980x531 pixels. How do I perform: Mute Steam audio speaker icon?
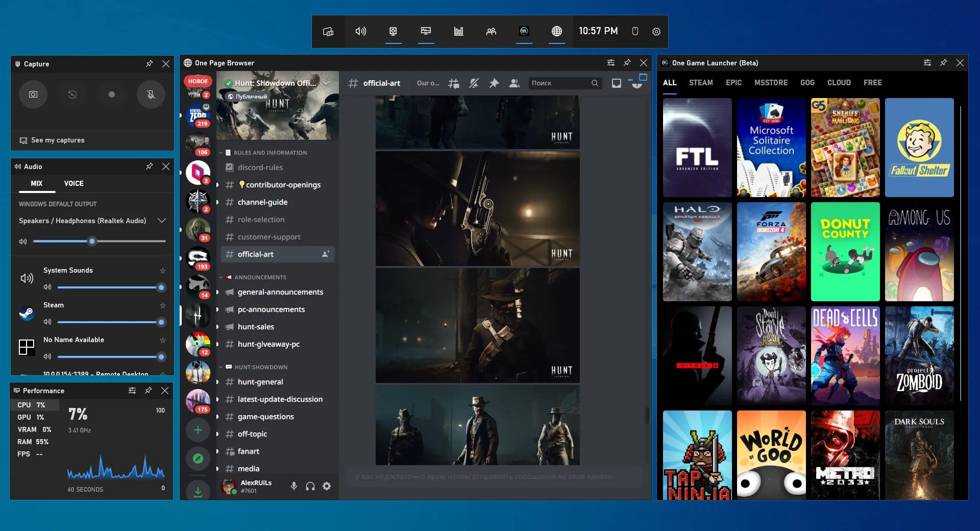(x=47, y=322)
